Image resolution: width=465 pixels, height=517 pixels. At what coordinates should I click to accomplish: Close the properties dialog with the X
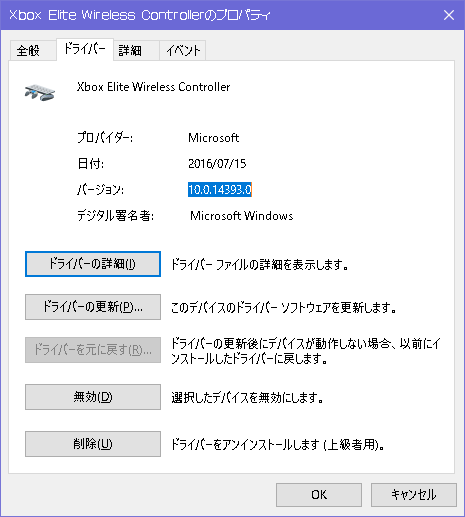pyautogui.click(x=449, y=15)
